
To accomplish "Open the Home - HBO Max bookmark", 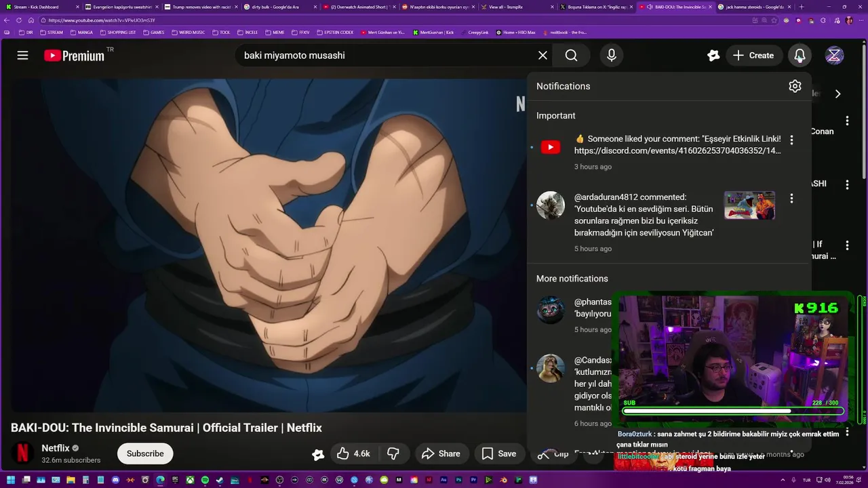I will (515, 33).
